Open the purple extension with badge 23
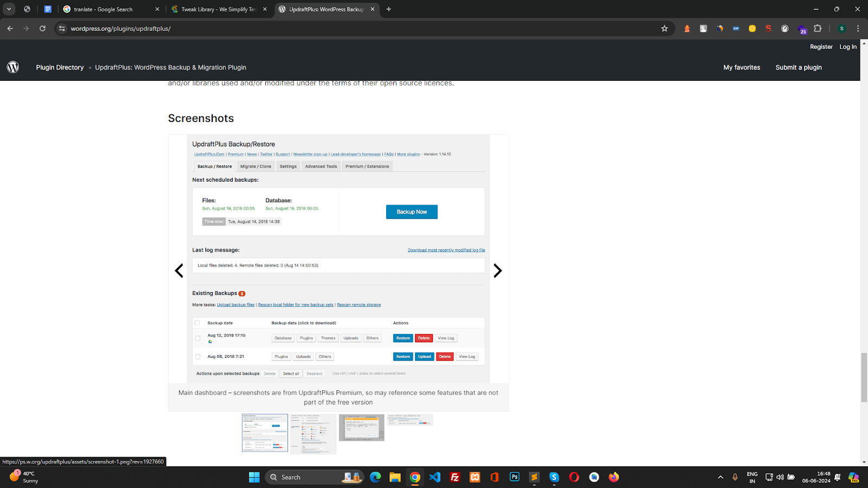Viewport: 868px width, 488px height. click(x=802, y=29)
